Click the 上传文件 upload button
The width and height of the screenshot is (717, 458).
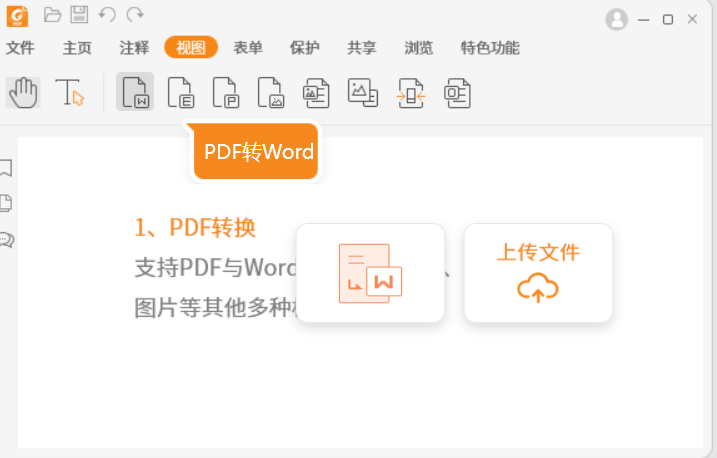538,272
